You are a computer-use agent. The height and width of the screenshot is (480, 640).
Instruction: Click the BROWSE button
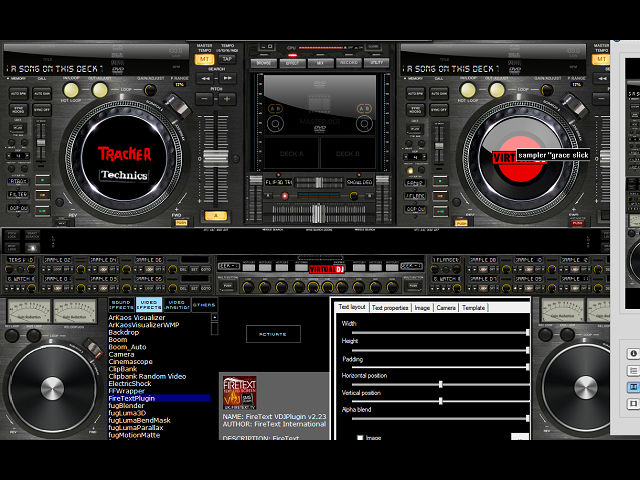click(x=264, y=63)
